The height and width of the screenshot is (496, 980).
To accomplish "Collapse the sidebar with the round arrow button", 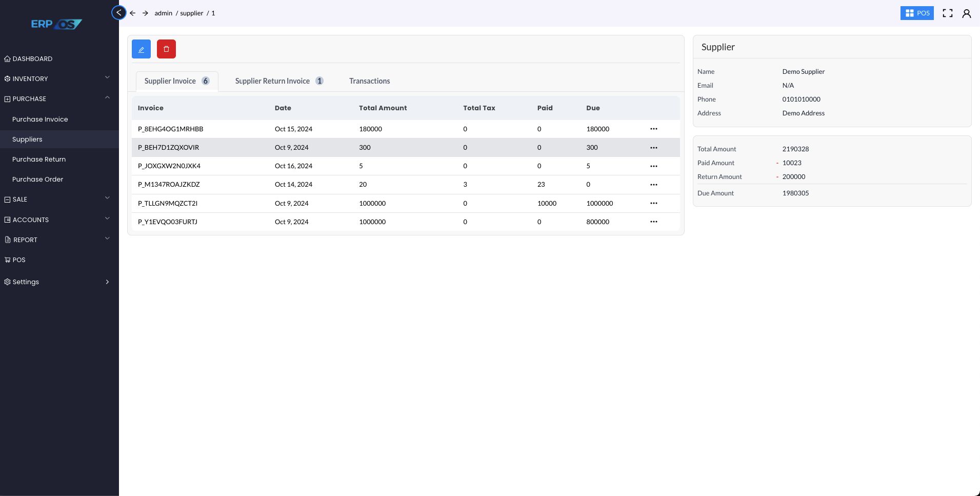I will [x=118, y=13].
